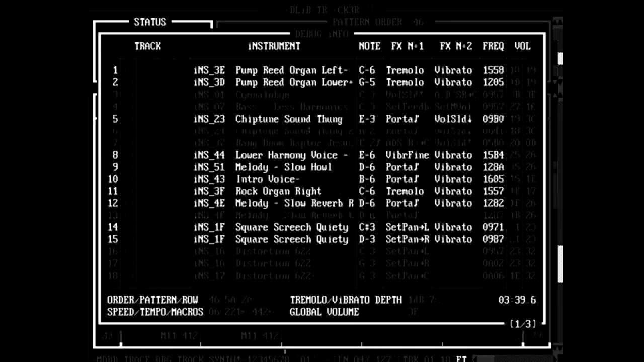Image resolution: width=644 pixels, height=362 pixels.
Task: Click note B-6 in track 10
Action: tap(367, 179)
